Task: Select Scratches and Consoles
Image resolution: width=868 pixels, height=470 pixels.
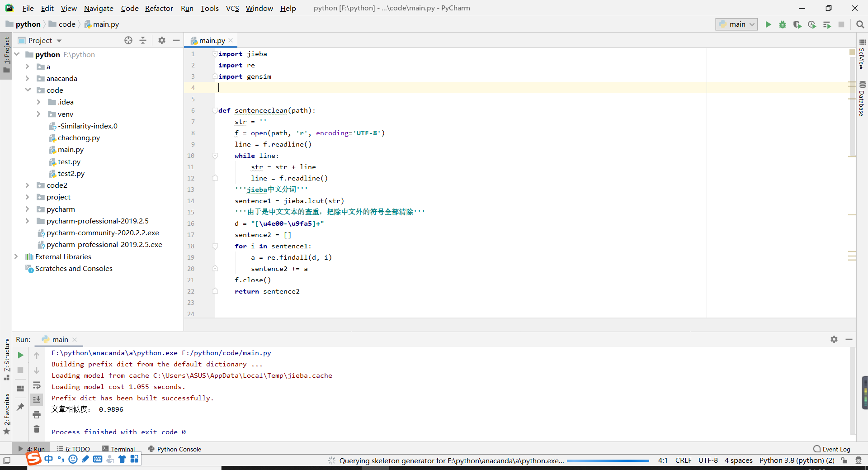Action: click(x=74, y=268)
